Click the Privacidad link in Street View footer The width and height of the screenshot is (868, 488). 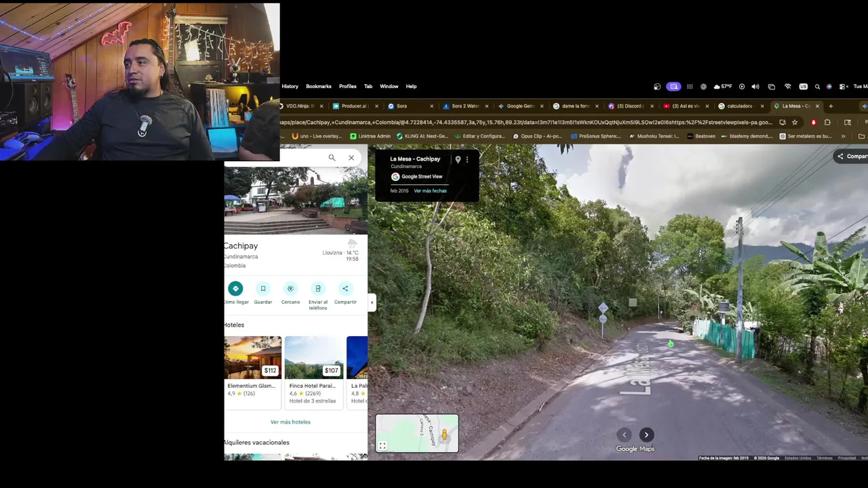point(846,458)
